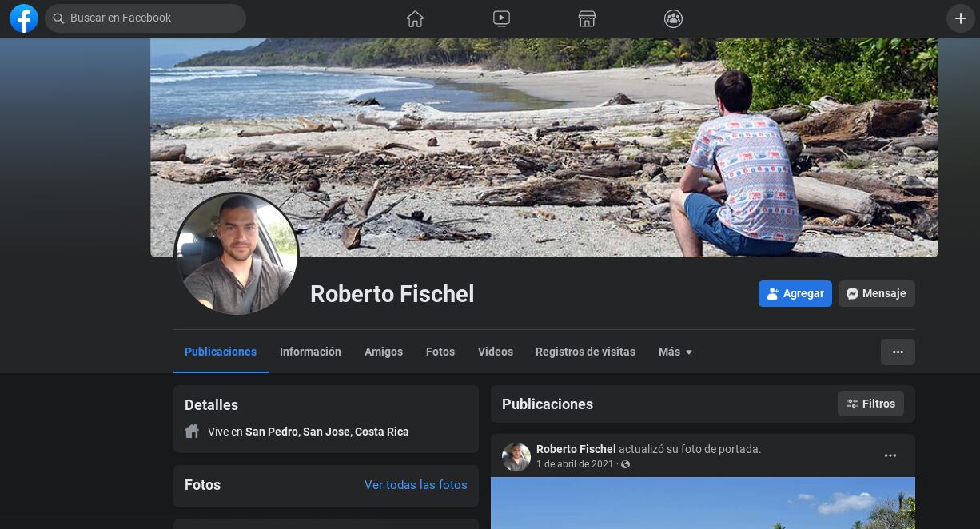Viewport: 980px width, 529px height.
Task: Click the public globe privacy icon
Action: [625, 464]
